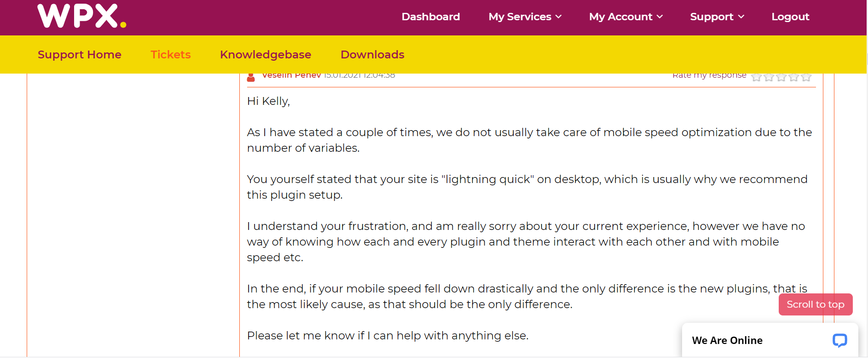Screen dimensions: 868x361
Task: Open the Knowledgebase tab
Action: pyautogui.click(x=266, y=54)
